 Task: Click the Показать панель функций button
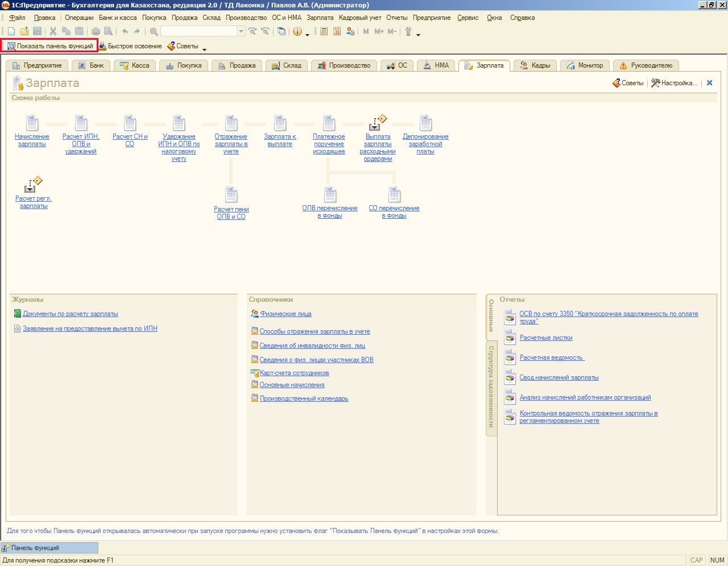coord(50,46)
